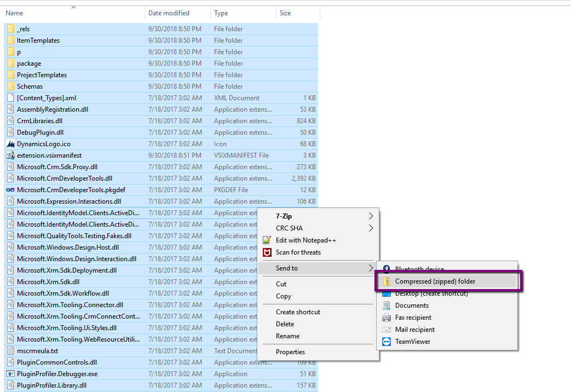Click the Mail recipient envelope icon
Screen dimensions: 571x392
pos(387,330)
